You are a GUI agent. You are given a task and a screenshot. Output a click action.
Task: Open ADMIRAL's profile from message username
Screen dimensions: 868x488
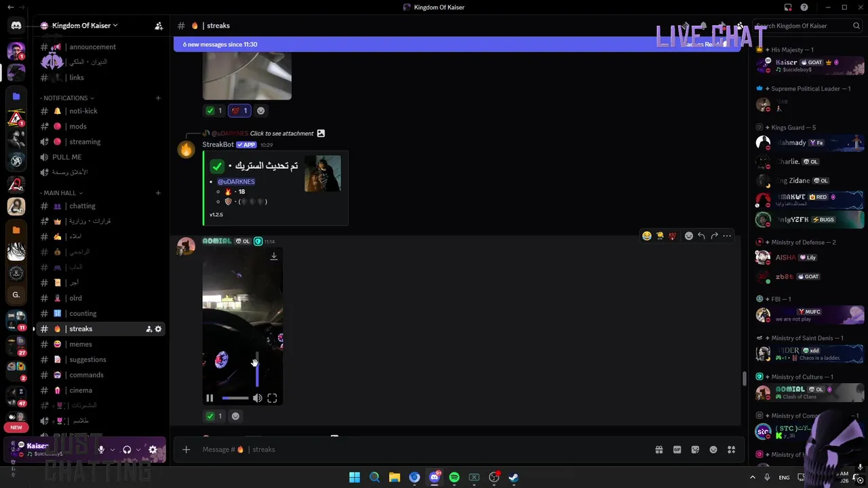[217, 241]
